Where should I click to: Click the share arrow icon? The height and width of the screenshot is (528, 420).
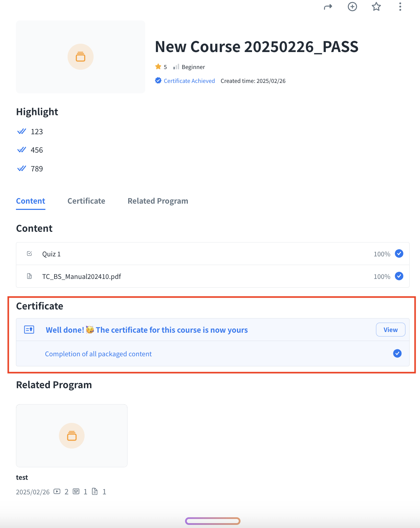click(328, 7)
